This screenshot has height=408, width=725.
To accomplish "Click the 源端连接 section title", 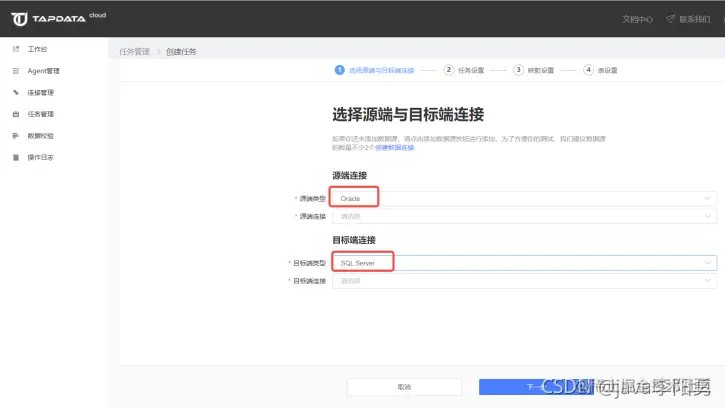I will (x=350, y=175).
